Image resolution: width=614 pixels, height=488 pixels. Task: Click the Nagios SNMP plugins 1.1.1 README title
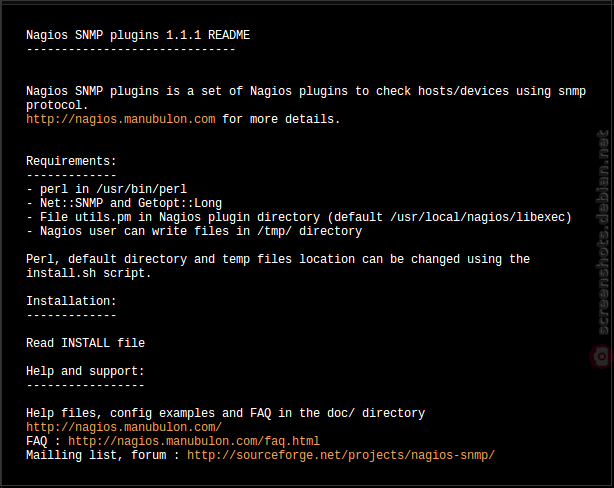point(138,35)
